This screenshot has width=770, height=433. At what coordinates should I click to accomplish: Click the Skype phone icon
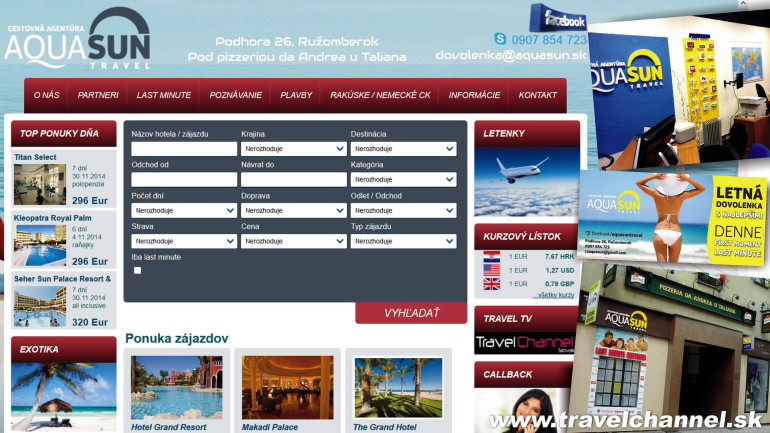point(500,39)
